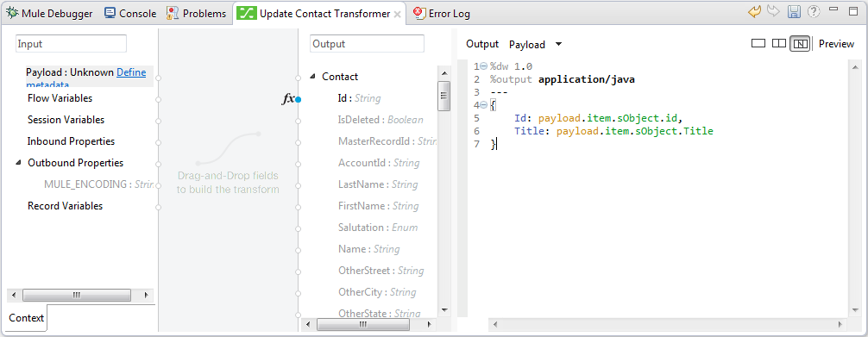
Task: Focus the Input search field
Action: 71,44
